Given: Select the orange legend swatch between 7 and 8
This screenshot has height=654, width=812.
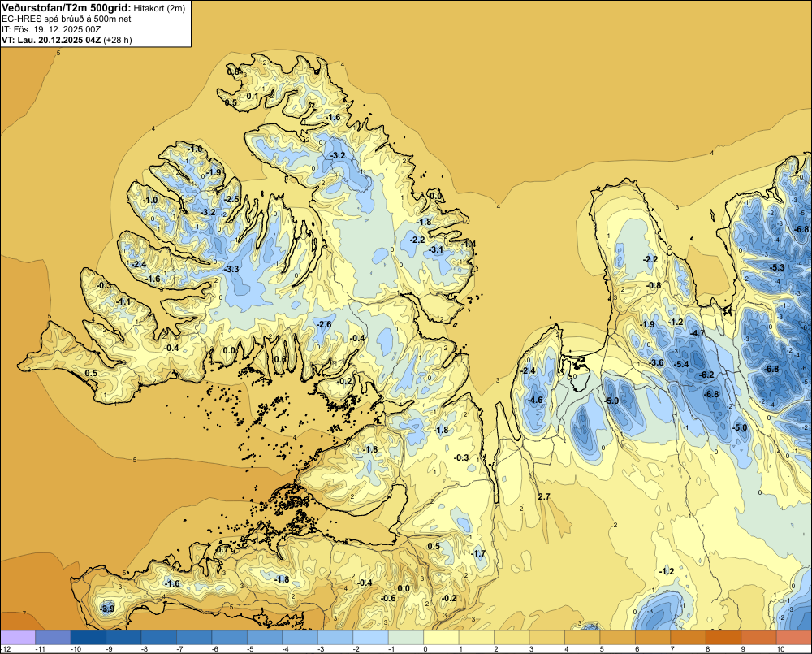Looking at the screenshot, I should tap(689, 638).
